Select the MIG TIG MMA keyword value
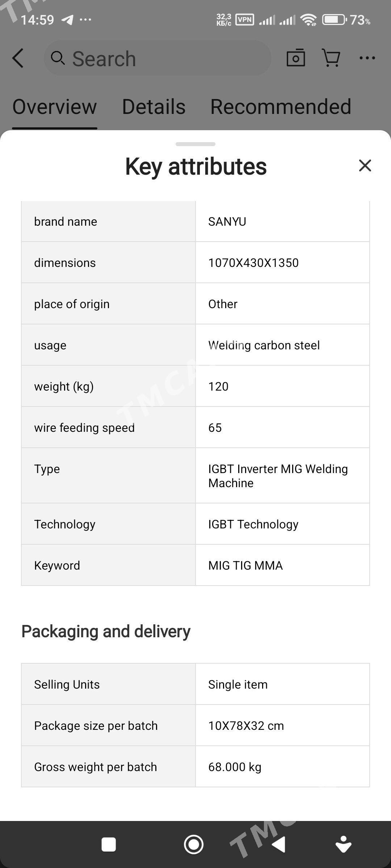Screen dimensions: 391x868 click(x=245, y=565)
